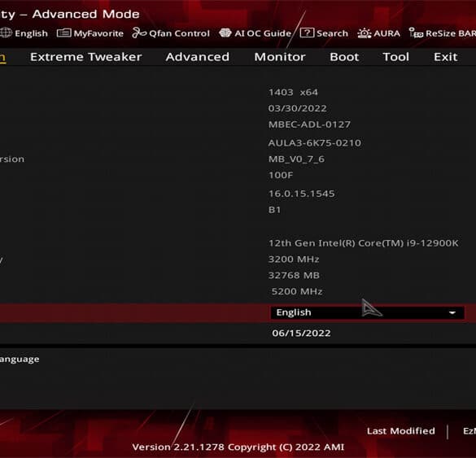Open the Tool tab
Screen dimensions: 476x458
(395, 57)
